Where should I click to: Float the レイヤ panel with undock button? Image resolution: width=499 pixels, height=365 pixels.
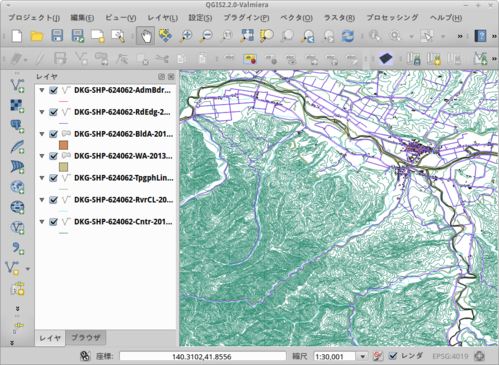(x=161, y=77)
